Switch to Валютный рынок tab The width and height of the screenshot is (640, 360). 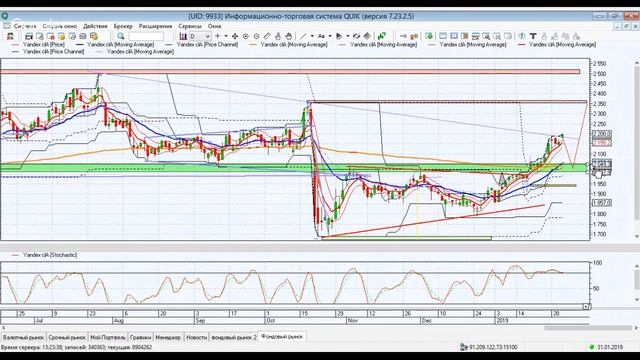point(23,337)
